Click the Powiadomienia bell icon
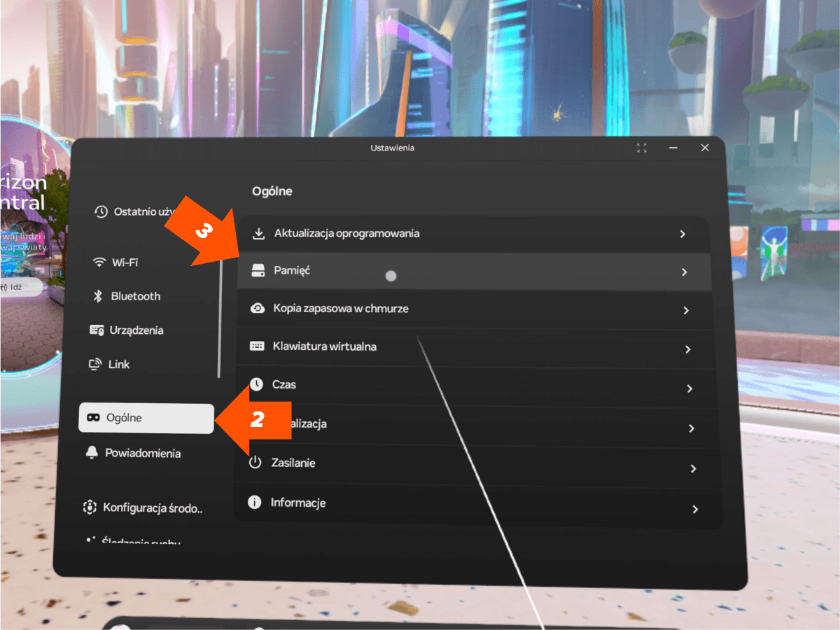The height and width of the screenshot is (630, 840). [92, 453]
